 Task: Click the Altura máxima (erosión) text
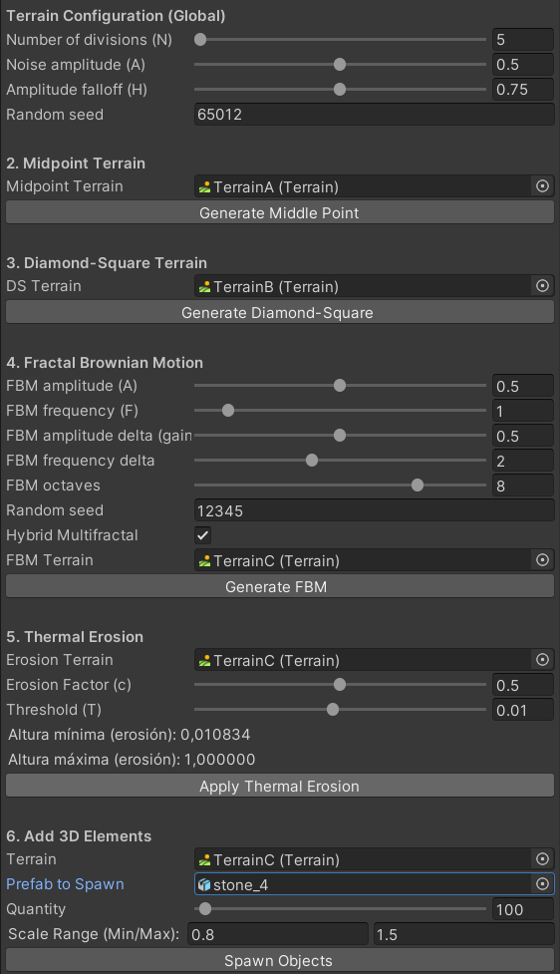click(x=132, y=759)
